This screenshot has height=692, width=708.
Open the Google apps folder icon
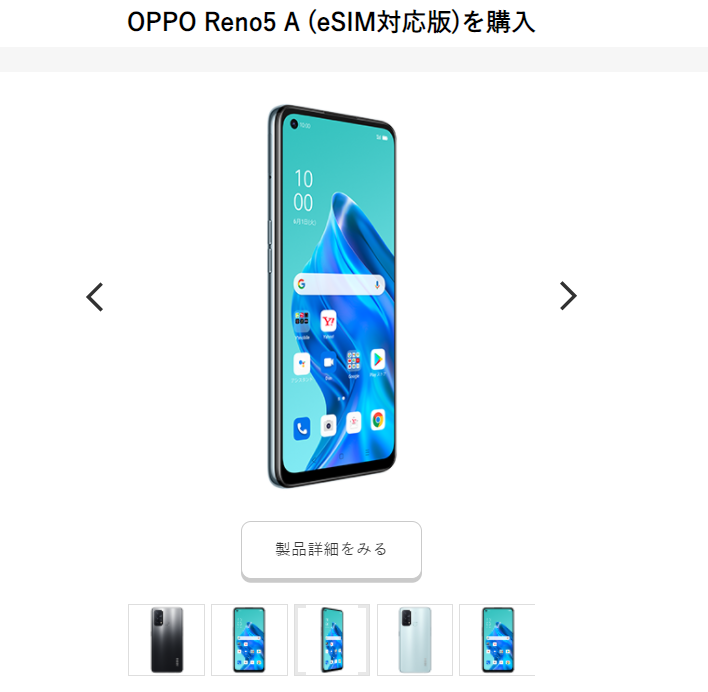click(x=354, y=362)
